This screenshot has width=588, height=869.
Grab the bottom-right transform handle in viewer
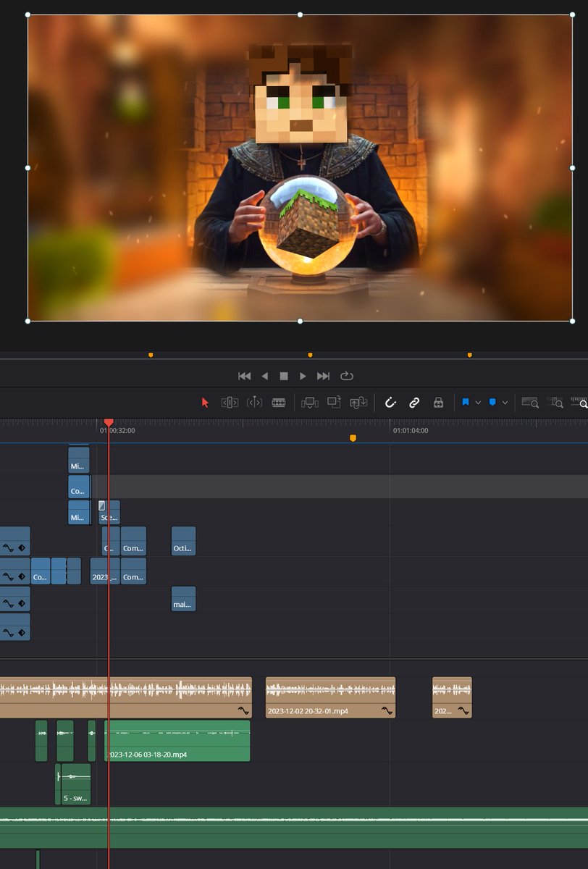(572, 320)
